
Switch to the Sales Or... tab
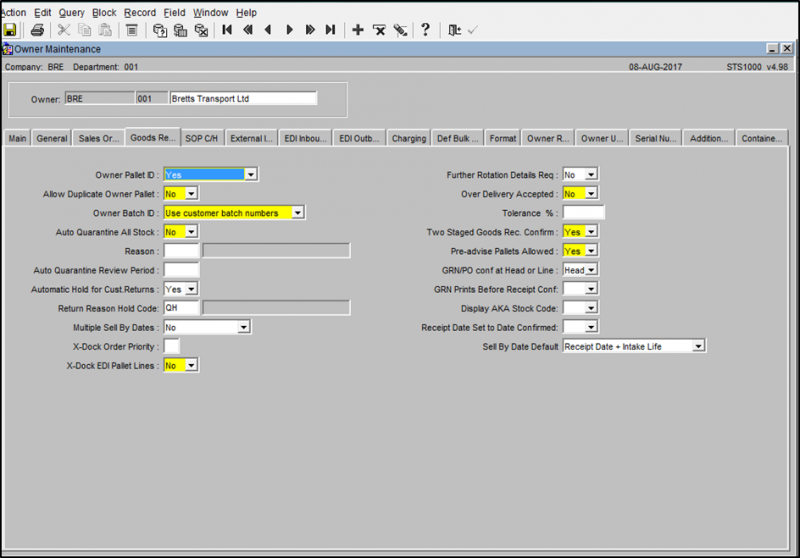[x=98, y=138]
